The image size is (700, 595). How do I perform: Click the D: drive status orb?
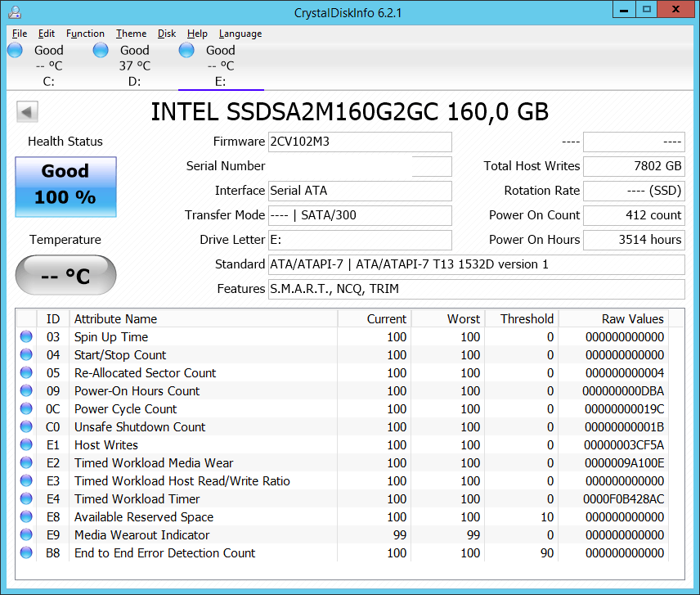point(101,51)
